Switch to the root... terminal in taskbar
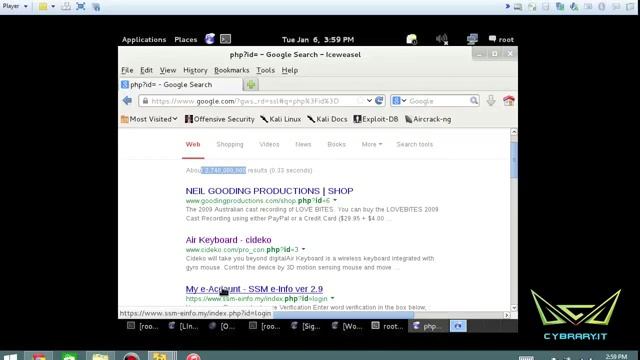 (x=388, y=326)
